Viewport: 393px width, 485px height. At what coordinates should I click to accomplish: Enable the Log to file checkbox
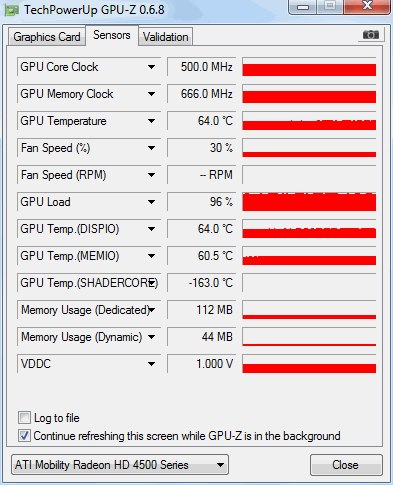[x=24, y=417]
